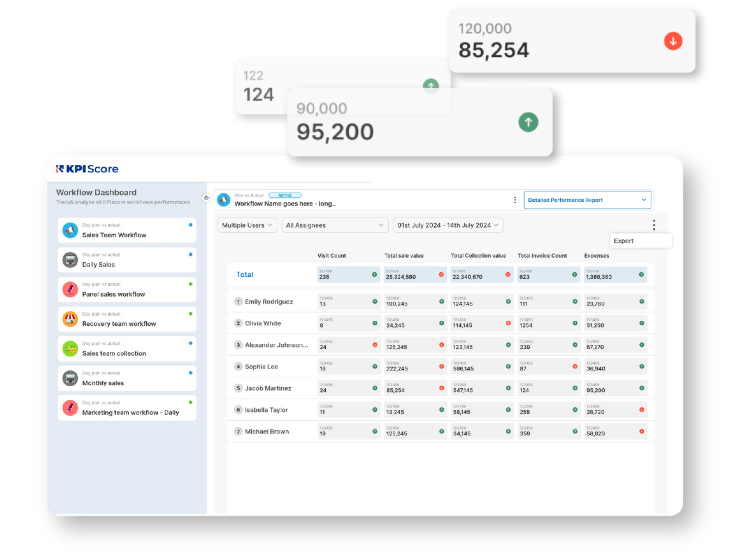Open the All Assignees dropdown
This screenshot has width=752, height=560.
pos(335,225)
